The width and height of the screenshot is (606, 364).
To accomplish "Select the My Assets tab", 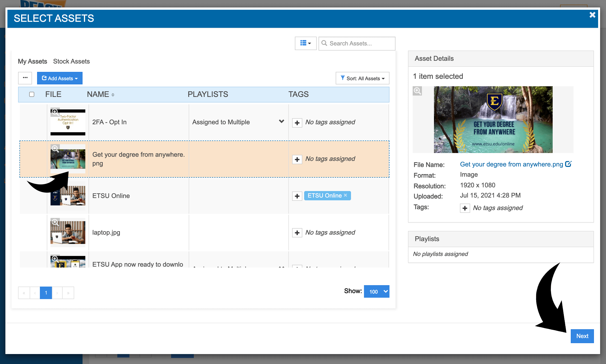I will pyautogui.click(x=32, y=61).
